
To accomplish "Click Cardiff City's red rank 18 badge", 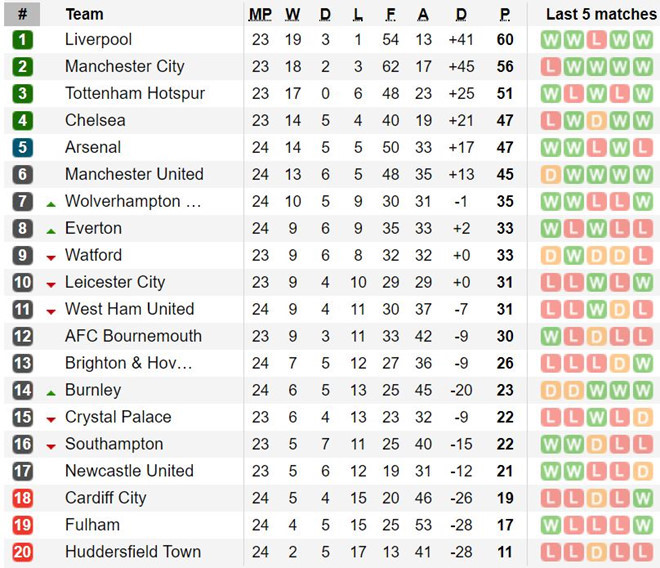I will coord(22,498).
